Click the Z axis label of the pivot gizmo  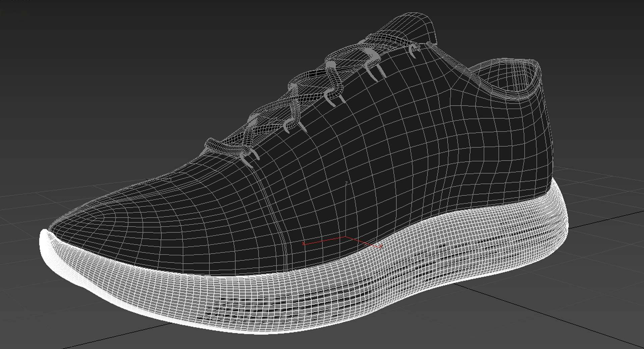(x=346, y=183)
